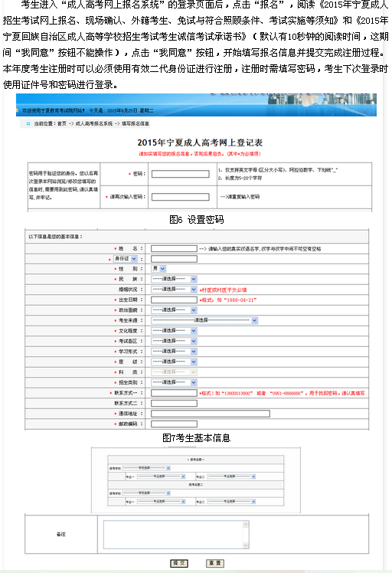Expand the 民族 dropdown

[x=174, y=279]
